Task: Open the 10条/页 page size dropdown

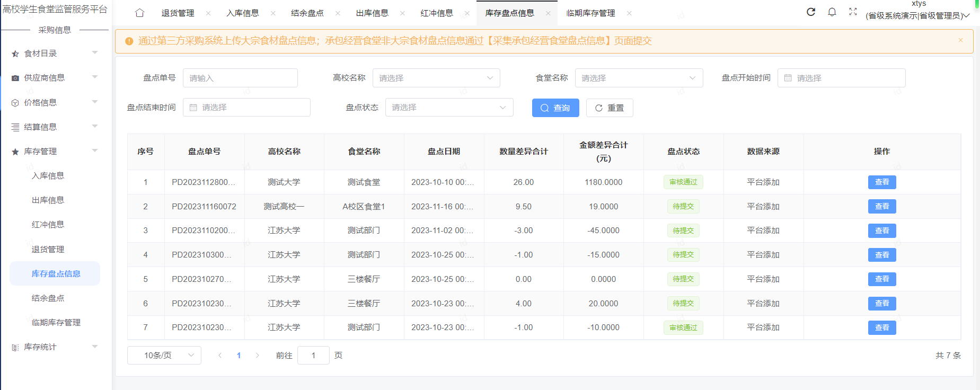Action: (164, 355)
